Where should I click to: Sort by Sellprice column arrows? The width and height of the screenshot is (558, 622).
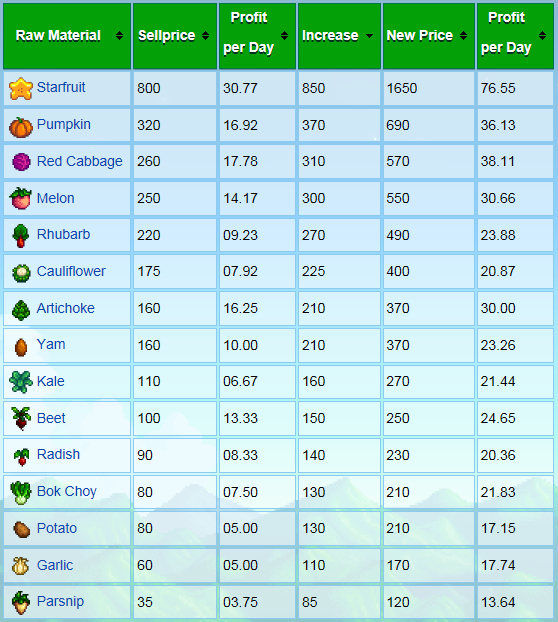[205, 36]
